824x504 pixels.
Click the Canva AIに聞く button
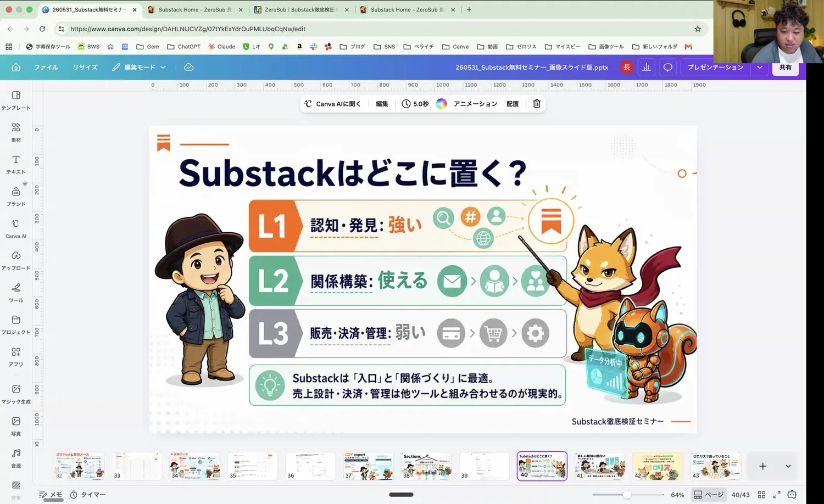click(333, 104)
